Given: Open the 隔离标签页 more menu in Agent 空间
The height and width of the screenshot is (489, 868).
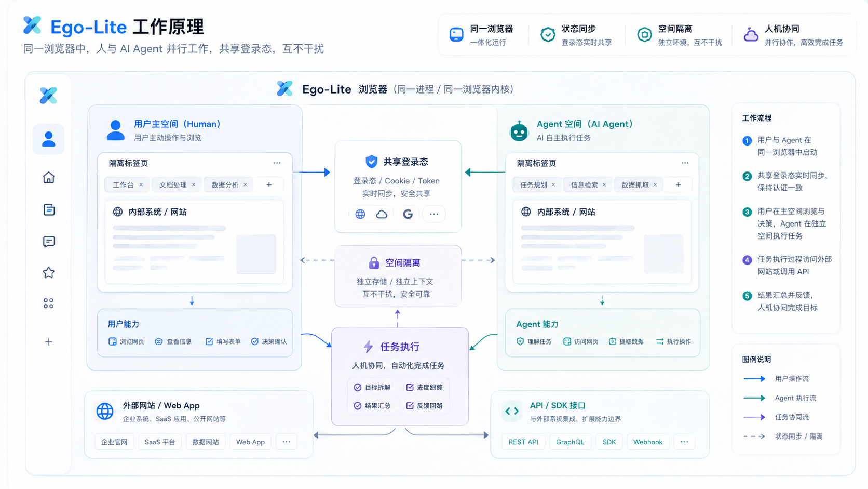Looking at the screenshot, I should [685, 163].
